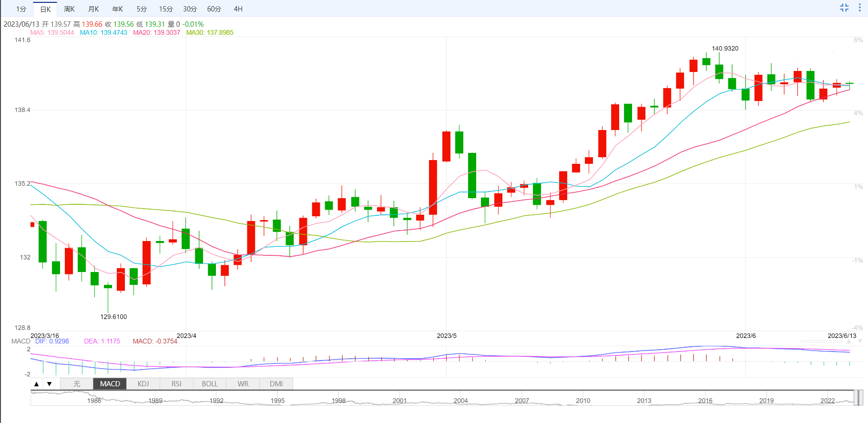Click the gray up arrow under 2023/6/13

[x=848, y=342]
